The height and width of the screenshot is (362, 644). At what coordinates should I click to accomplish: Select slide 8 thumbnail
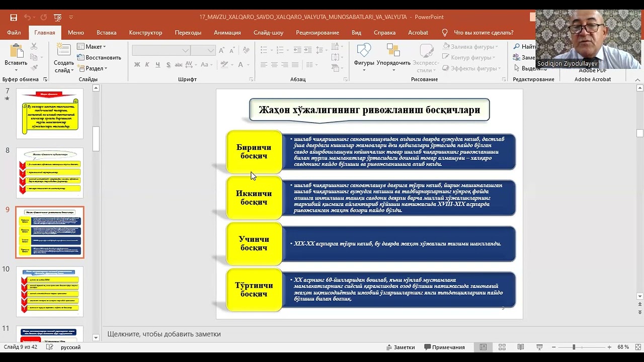point(50,172)
